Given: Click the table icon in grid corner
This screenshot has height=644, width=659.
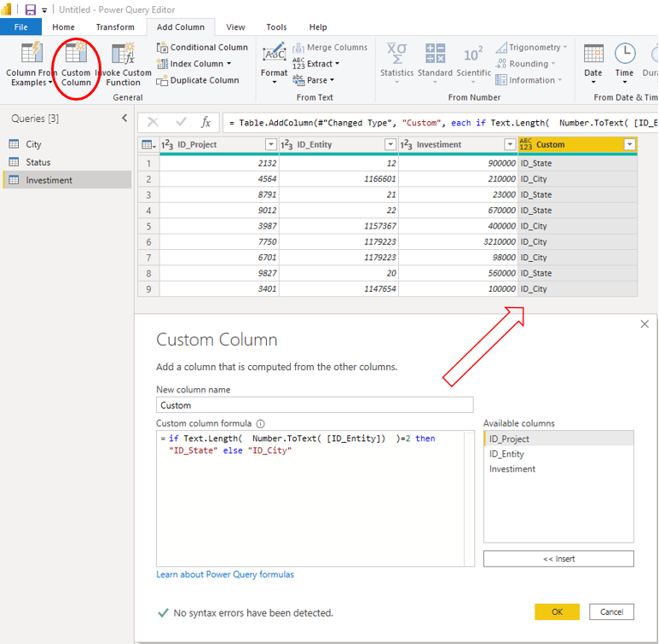Looking at the screenshot, I should (148, 145).
